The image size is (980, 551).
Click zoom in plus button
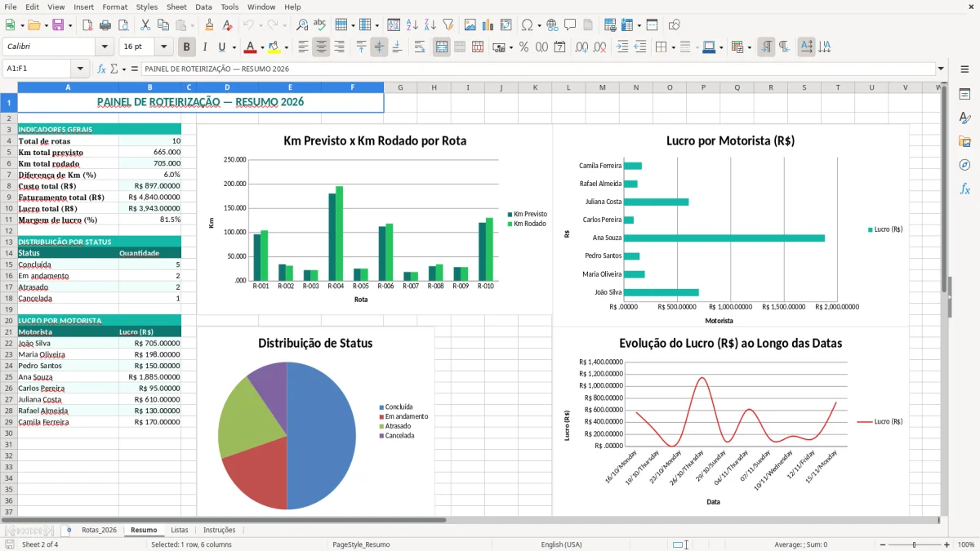[x=947, y=544]
